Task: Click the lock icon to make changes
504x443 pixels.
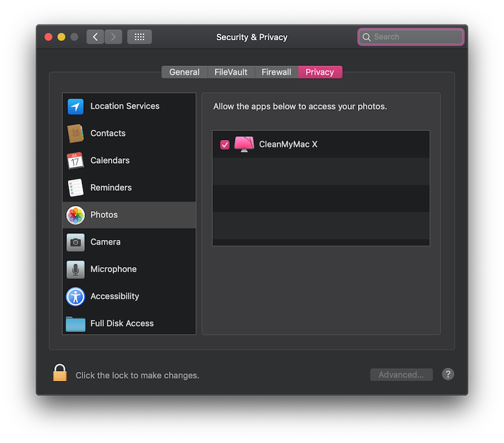Action: (60, 372)
